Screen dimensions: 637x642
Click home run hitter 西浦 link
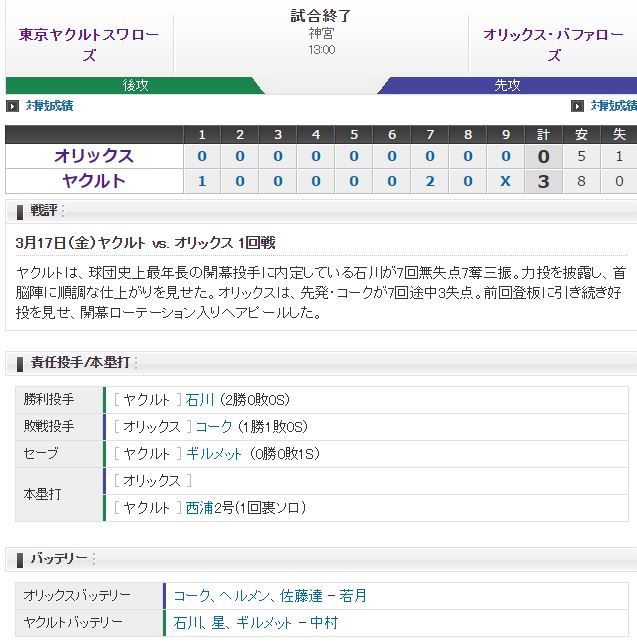[200, 508]
